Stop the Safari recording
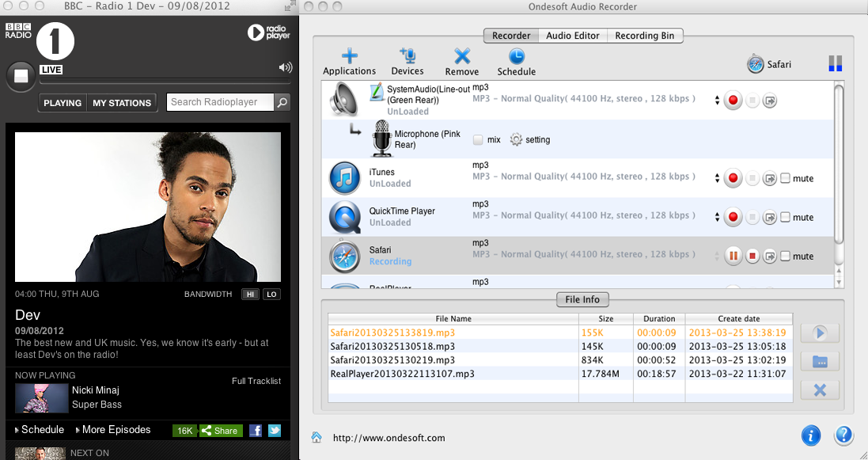The height and width of the screenshot is (460, 868). click(x=752, y=256)
